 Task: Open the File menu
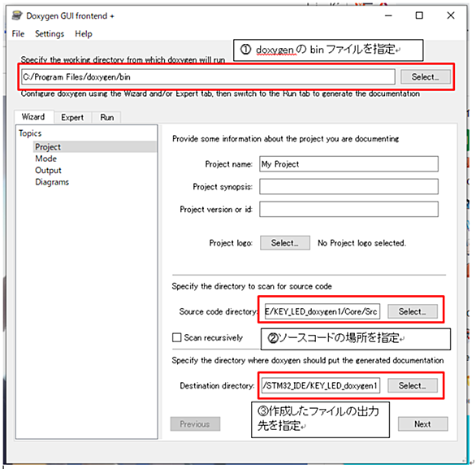click(x=18, y=33)
